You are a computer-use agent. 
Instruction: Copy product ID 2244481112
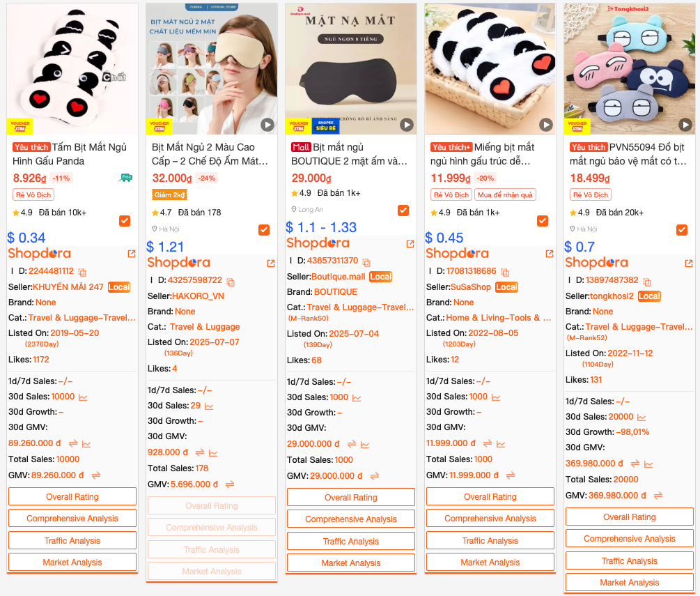[x=82, y=272]
